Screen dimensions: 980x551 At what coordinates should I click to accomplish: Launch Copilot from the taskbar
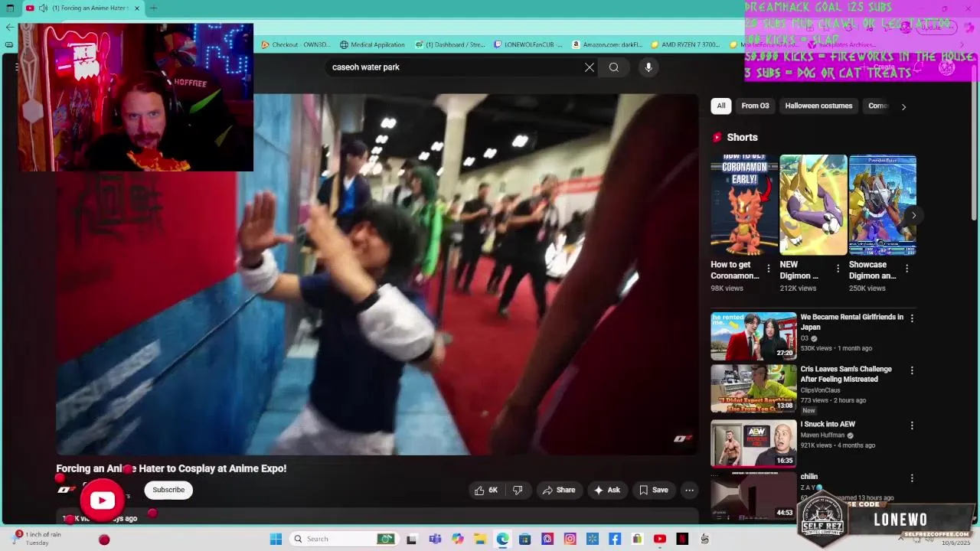click(x=457, y=539)
